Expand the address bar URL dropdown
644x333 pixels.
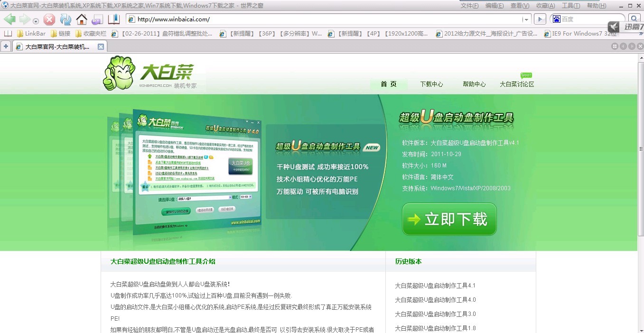coord(526,19)
